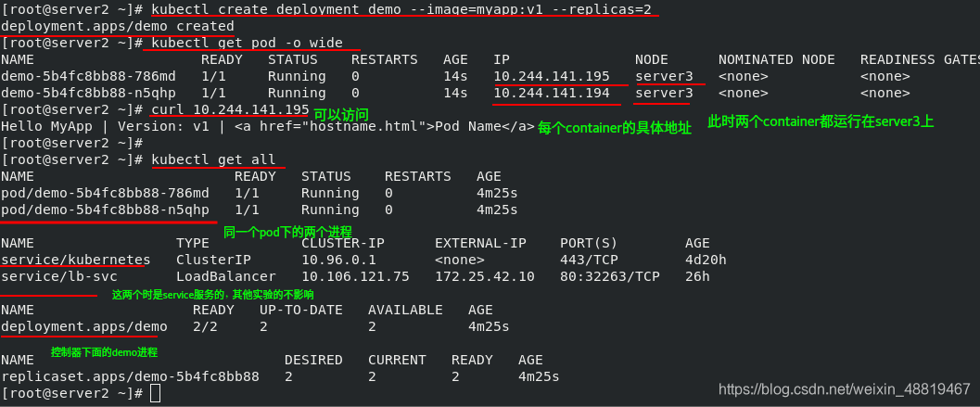Click the '4d20h' age value
This screenshot has width=980, height=407.
pos(706,260)
